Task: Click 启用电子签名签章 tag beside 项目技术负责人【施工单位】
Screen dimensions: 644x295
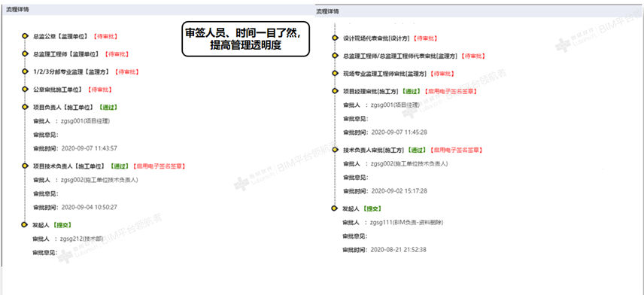Action: click(x=159, y=166)
